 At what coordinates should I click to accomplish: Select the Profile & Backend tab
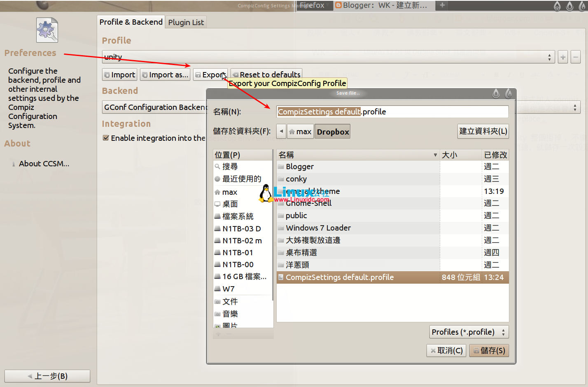[131, 22]
